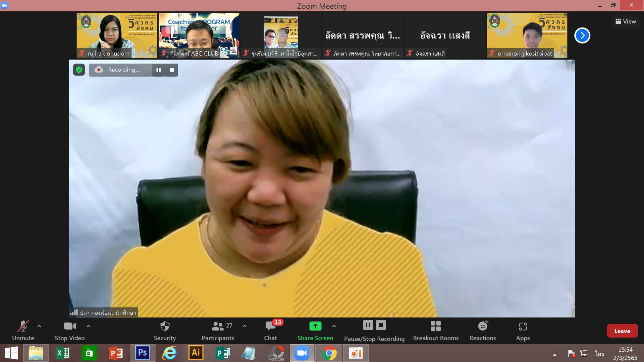Pause recording from the Recording indicator
This screenshot has height=362, width=644.
[159, 70]
